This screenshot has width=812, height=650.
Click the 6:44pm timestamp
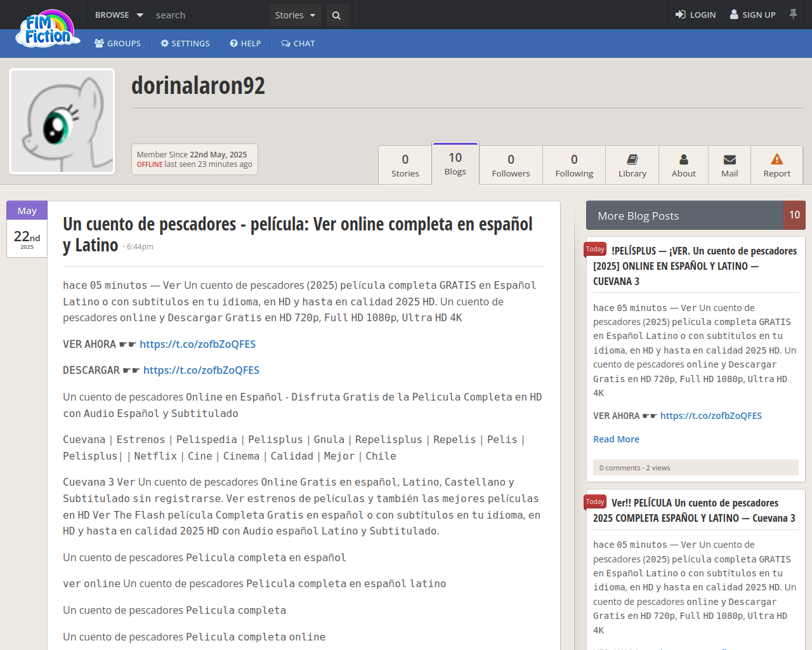pos(140,247)
